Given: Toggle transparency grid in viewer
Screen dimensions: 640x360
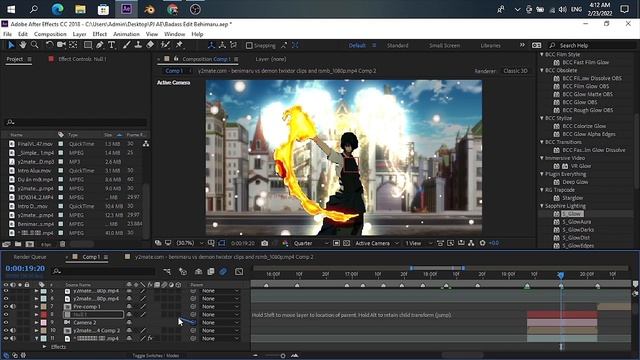Looking at the screenshot, I should pos(347,243).
